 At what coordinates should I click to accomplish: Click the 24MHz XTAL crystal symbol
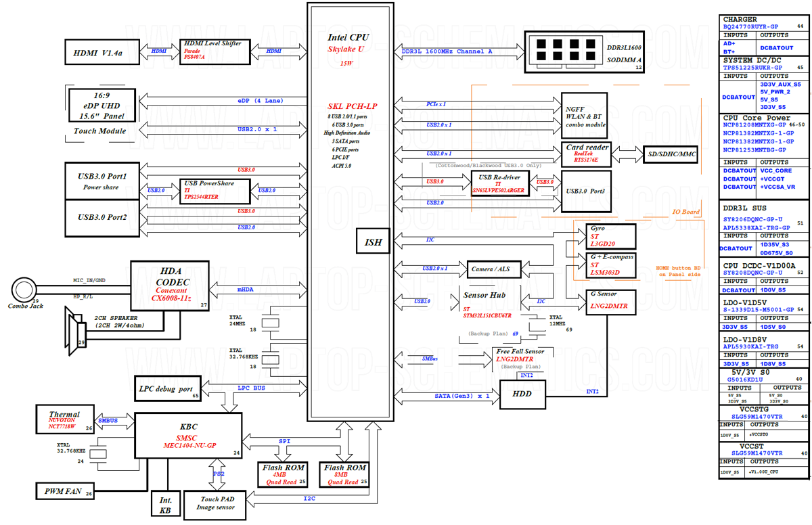[x=270, y=323]
